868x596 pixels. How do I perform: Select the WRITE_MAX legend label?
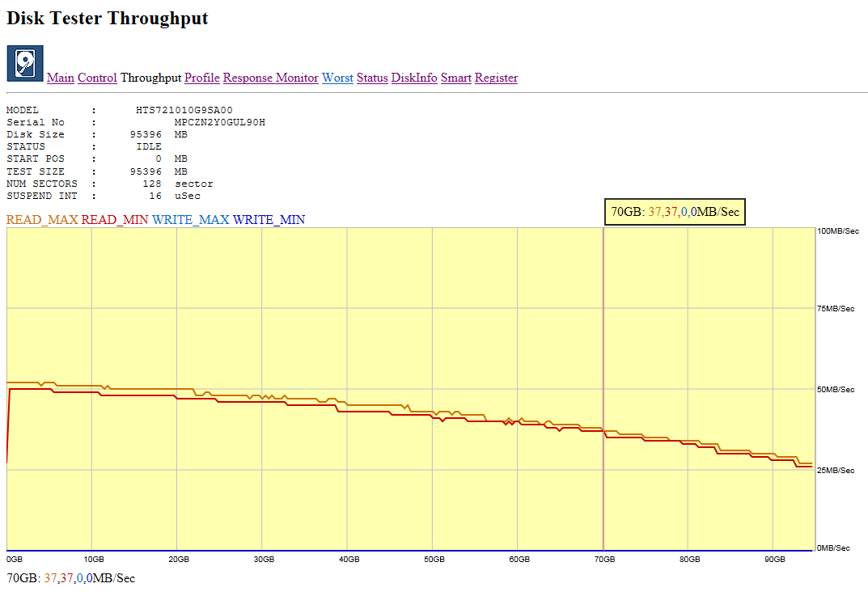[x=190, y=220]
